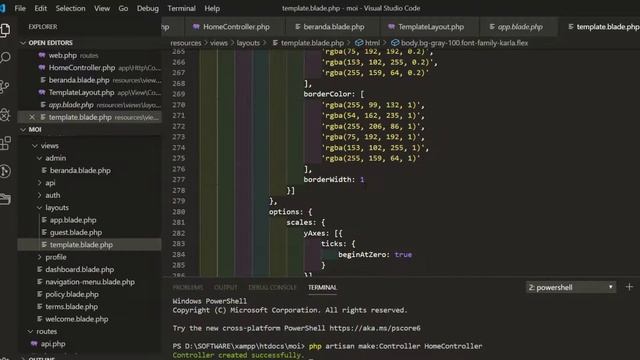Open the Selection menu
Image resolution: width=640 pixels, height=360 pixels.
coord(70,8)
